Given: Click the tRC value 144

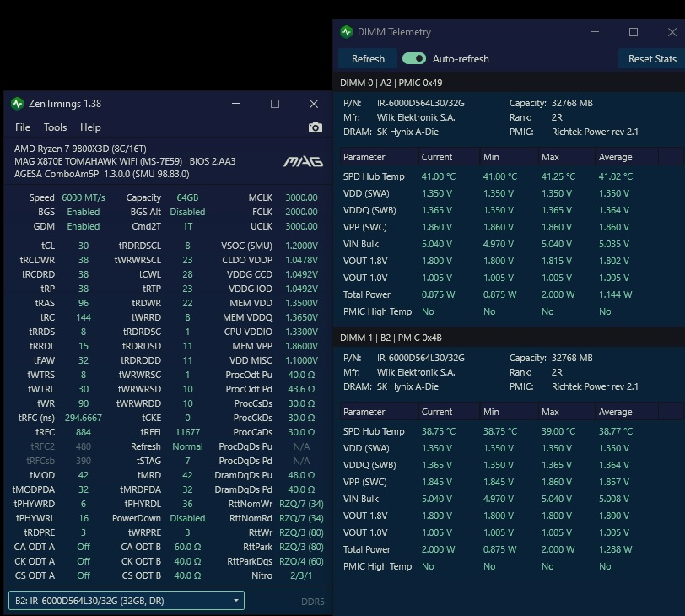Looking at the screenshot, I should (x=84, y=317).
